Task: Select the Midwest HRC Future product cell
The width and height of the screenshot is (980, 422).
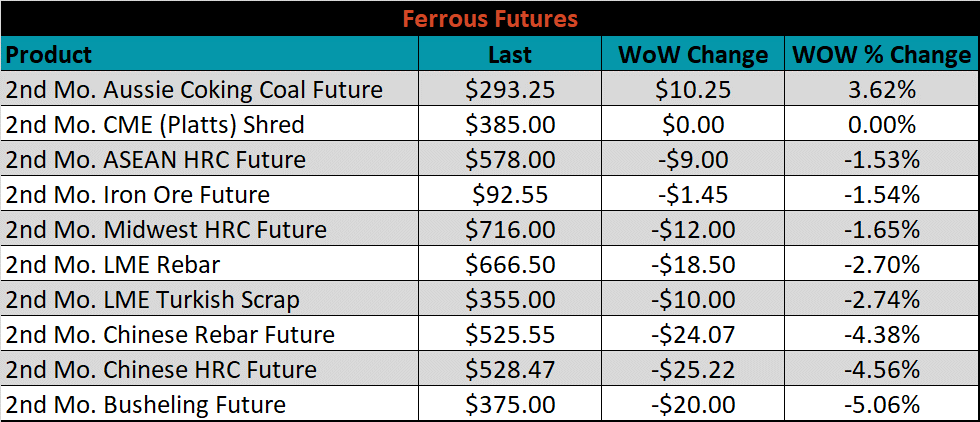Action: pyautogui.click(x=210, y=229)
